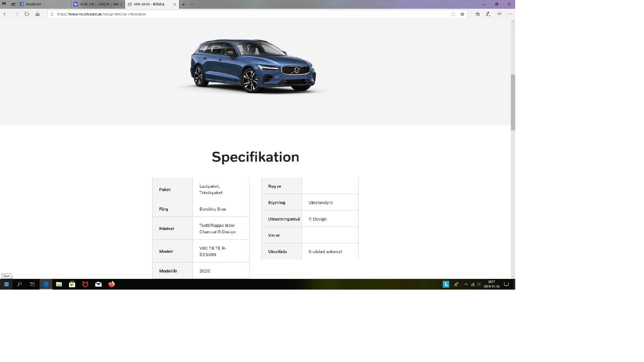Image resolution: width=644 pixels, height=362 pixels.
Task: Click Microsoft Edge taskbar icon
Action: coord(46,284)
